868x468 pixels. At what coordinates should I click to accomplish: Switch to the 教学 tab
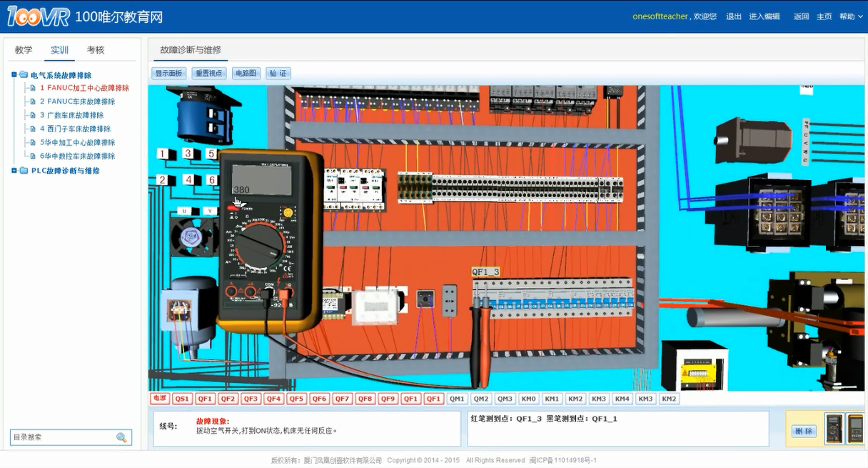(x=24, y=50)
